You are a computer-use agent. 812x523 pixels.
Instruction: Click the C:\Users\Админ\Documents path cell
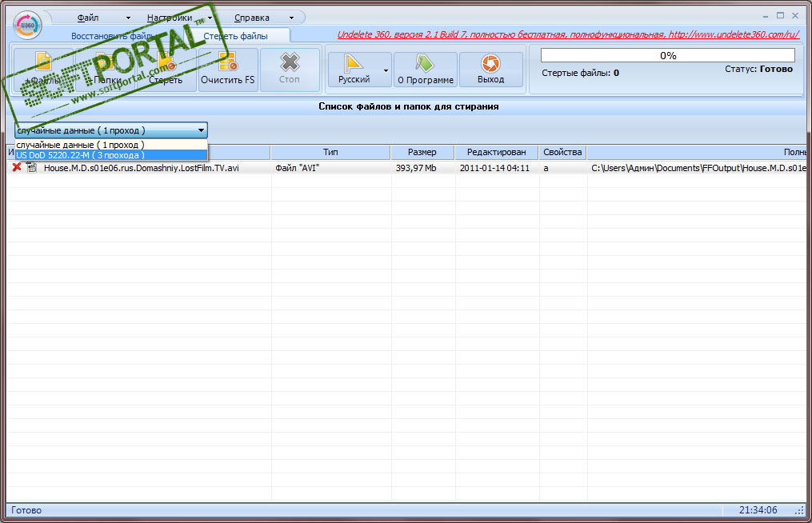point(698,168)
